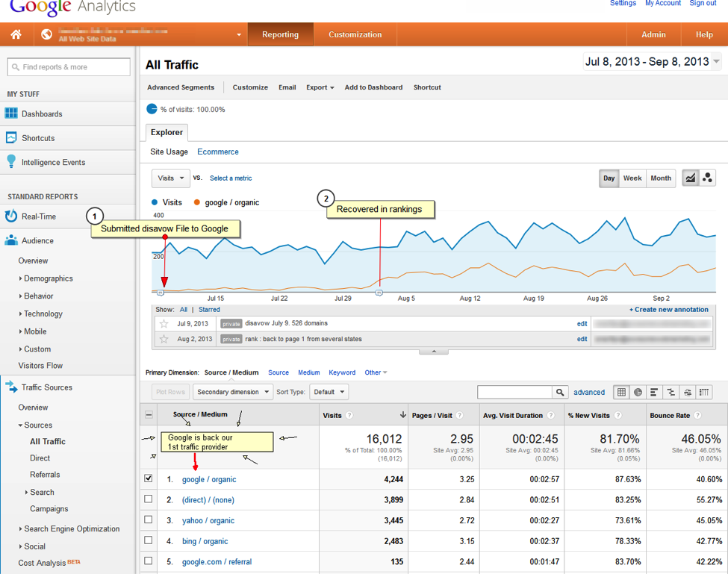The height and width of the screenshot is (574, 728).
Task: Select the performance bar view icon
Action: (654, 392)
